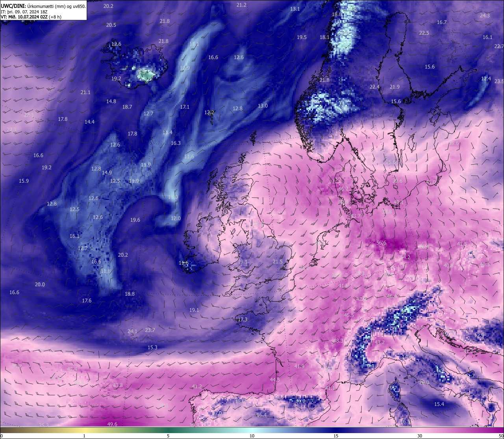Click the map value 12.4
Viewport: 504px width, 439px height.
click(x=486, y=78)
